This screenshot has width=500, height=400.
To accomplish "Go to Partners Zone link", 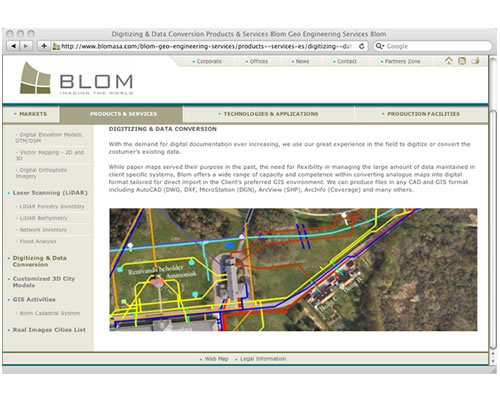I will [402, 61].
